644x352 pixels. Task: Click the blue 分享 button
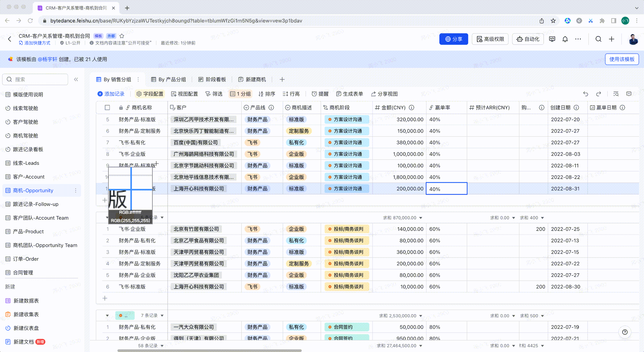coord(453,39)
